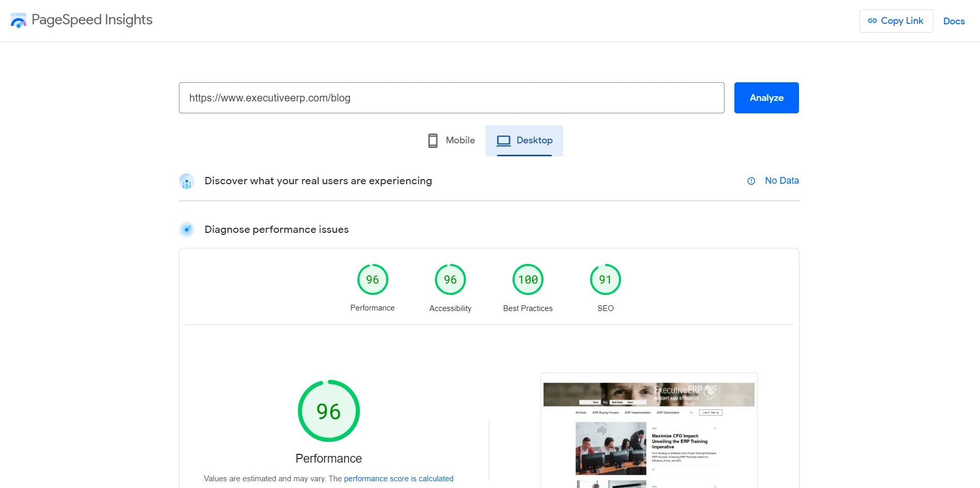Click the link chain icon in Copy Link
This screenshot has width=980, height=488.
(872, 21)
